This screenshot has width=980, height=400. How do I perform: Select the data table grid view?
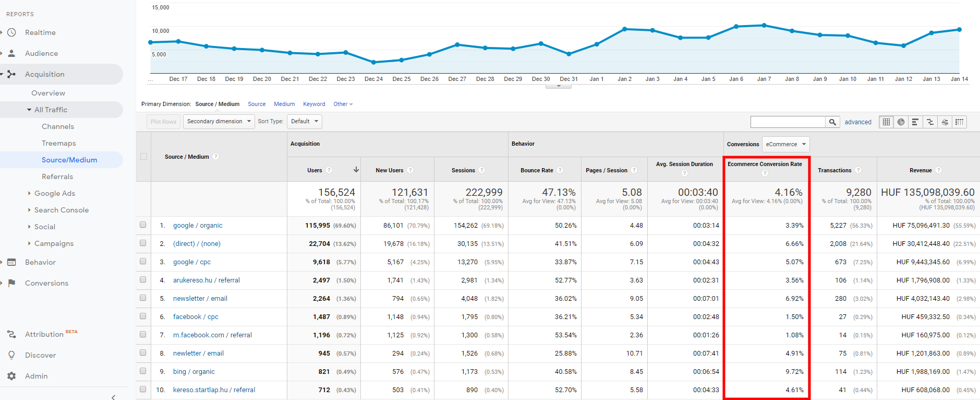[886, 122]
